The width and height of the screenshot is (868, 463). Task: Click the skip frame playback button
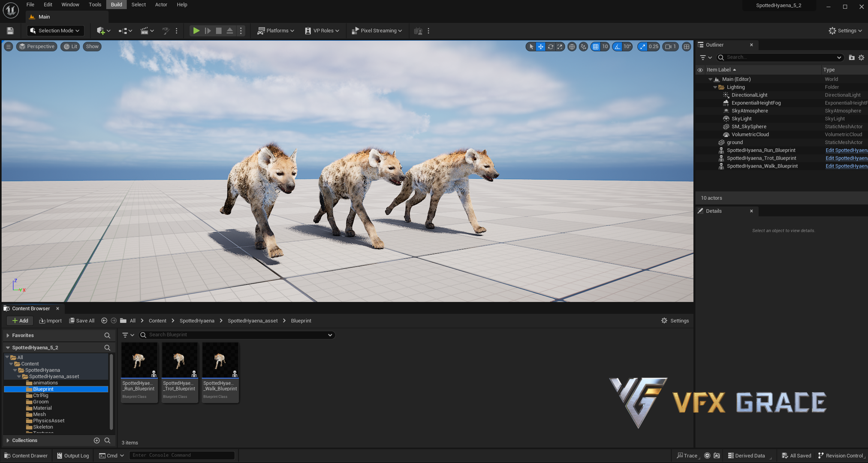click(208, 30)
